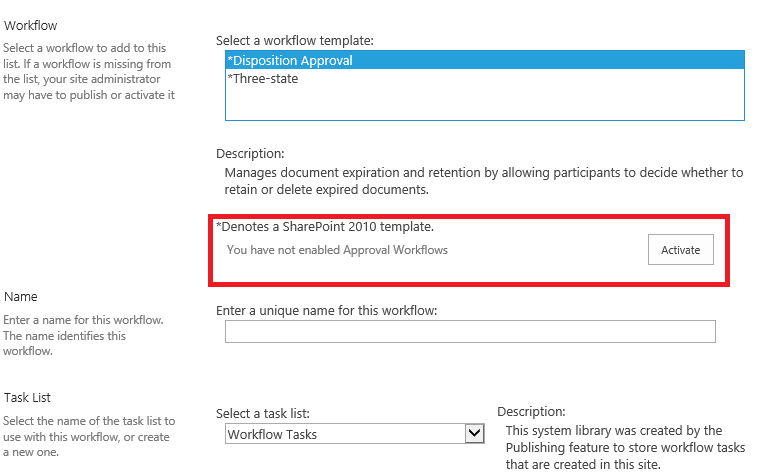Click the 'Select a workflow template:' label
The height and width of the screenshot is (474, 773).
click(x=295, y=40)
